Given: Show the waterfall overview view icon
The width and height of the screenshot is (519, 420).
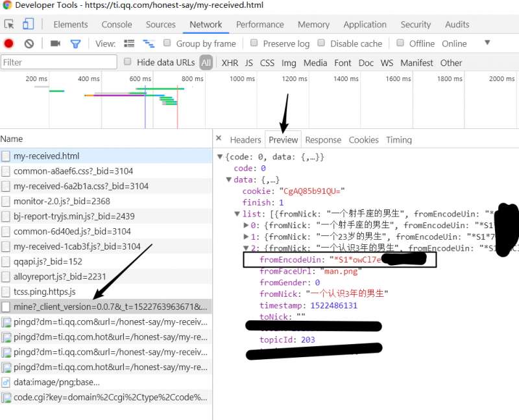Looking at the screenshot, I should (x=149, y=43).
